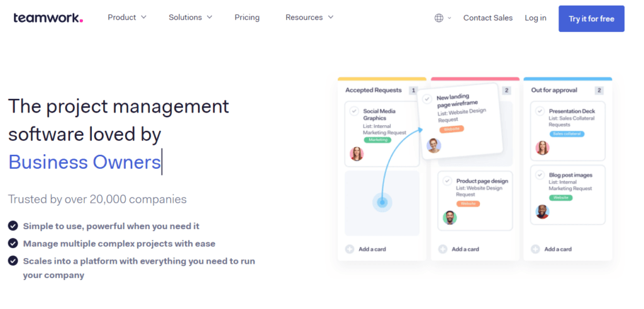Image resolution: width=644 pixels, height=309 pixels.
Task: Check off the Product page design card
Action: [447, 181]
